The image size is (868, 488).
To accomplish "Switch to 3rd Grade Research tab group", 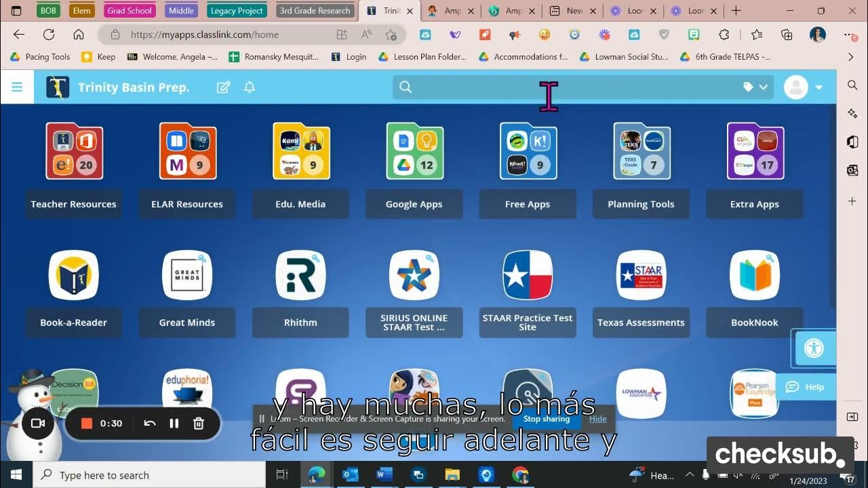I will coord(315,11).
